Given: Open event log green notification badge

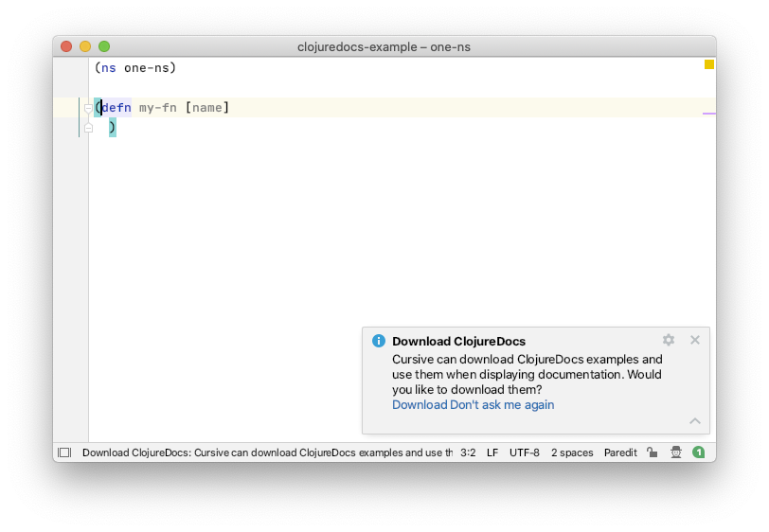Looking at the screenshot, I should [x=698, y=452].
